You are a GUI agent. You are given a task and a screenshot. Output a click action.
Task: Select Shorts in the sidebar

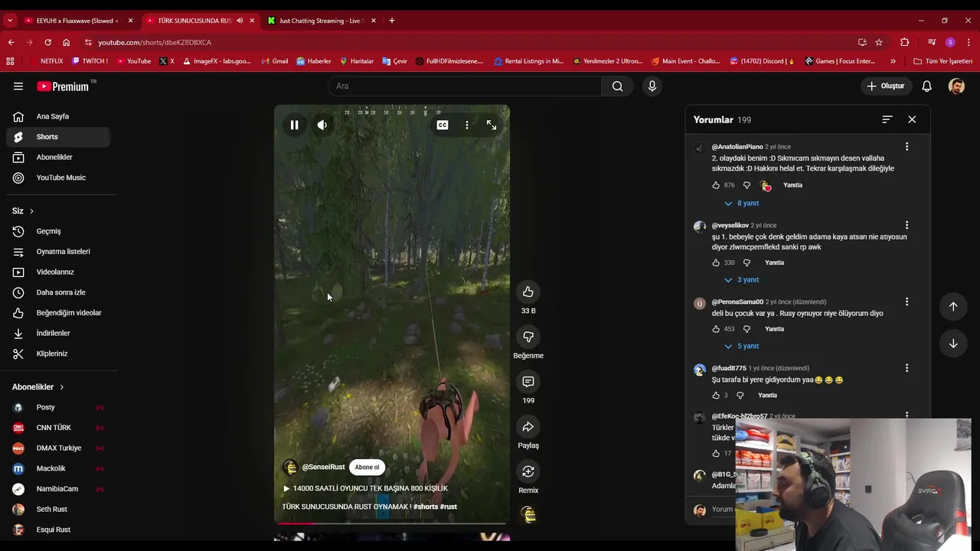[58, 137]
